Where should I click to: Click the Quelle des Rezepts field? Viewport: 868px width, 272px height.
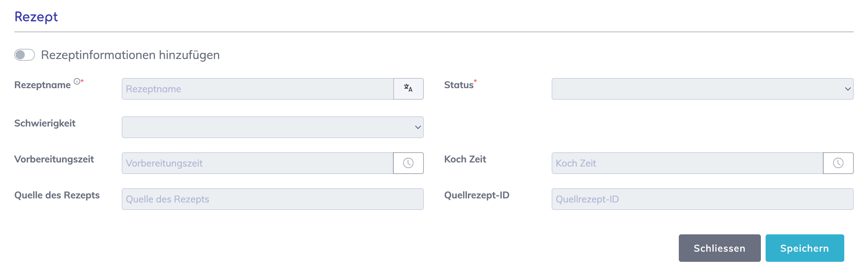point(272,199)
